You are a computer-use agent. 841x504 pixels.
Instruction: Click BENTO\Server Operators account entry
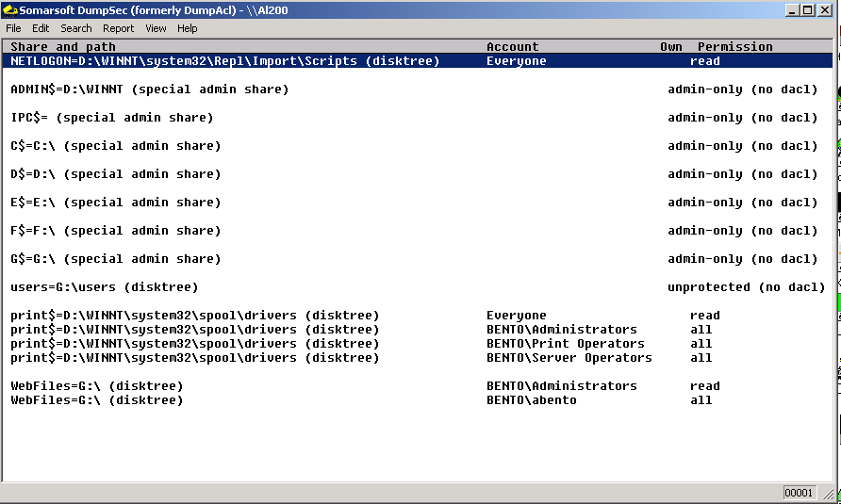coord(569,358)
